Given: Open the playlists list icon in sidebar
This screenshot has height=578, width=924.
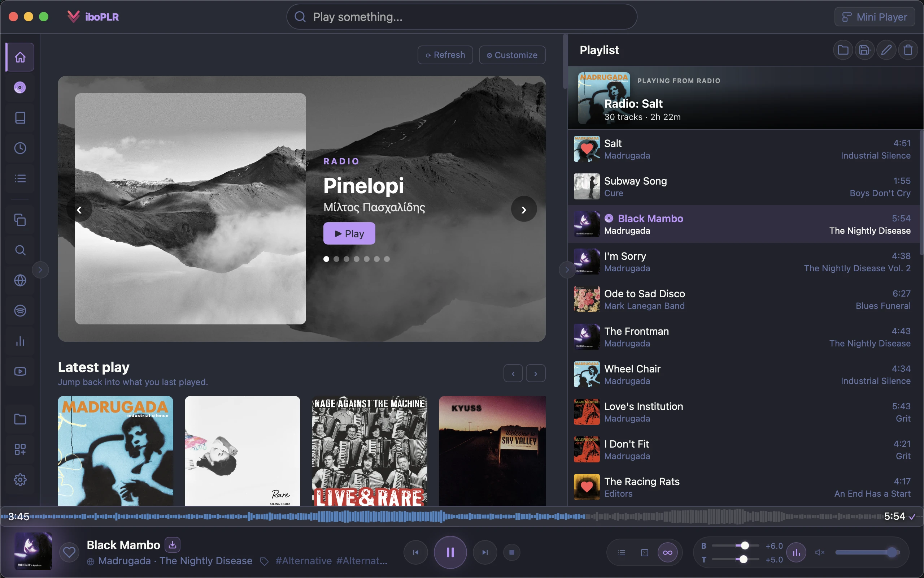Looking at the screenshot, I should pyautogui.click(x=20, y=178).
